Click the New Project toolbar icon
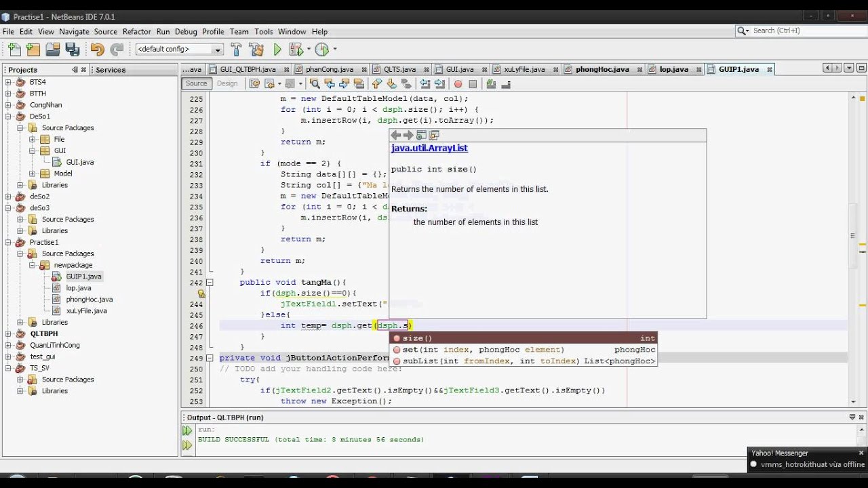Screen dimensions: 868x488 coord(33,49)
